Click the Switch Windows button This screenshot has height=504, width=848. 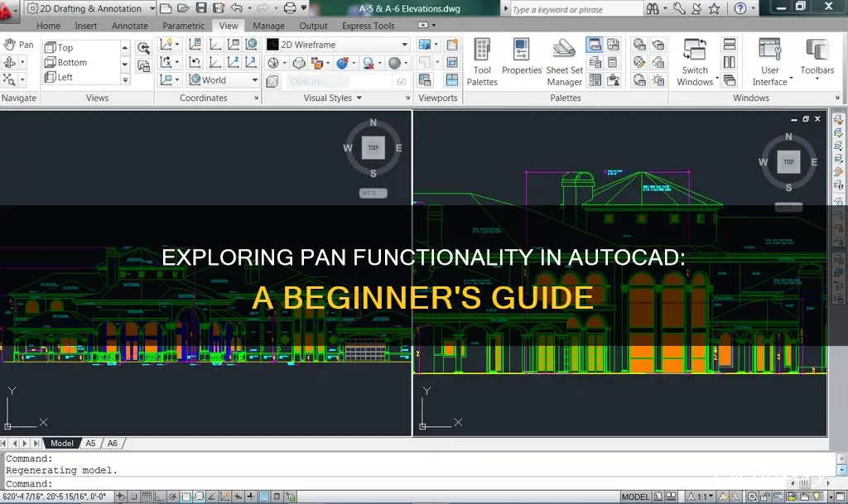[x=695, y=62]
